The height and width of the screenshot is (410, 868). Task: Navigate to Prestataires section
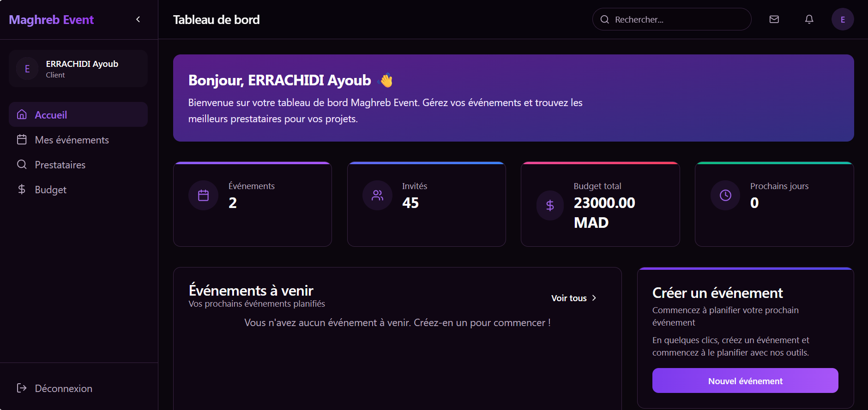click(60, 165)
